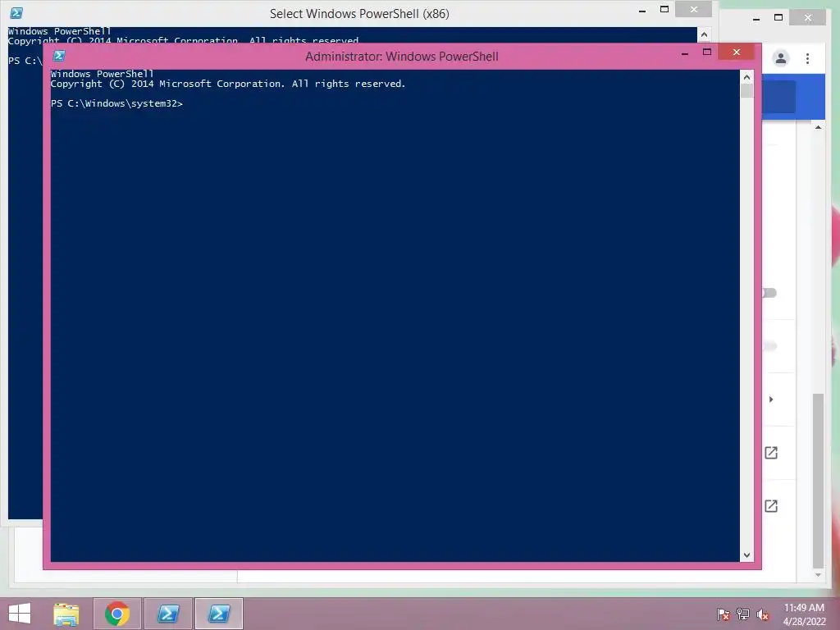
Task: Close the Windows PowerShell (x86) window
Action: [694, 9]
